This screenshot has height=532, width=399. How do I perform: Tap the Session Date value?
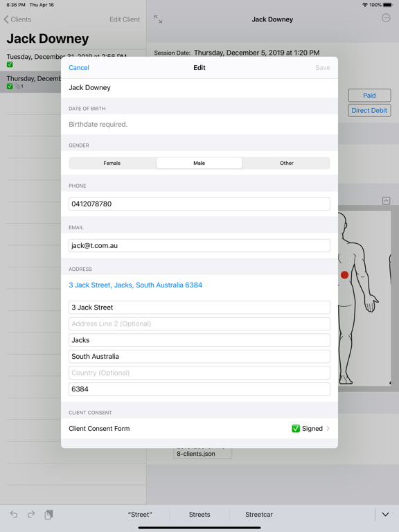point(256,53)
